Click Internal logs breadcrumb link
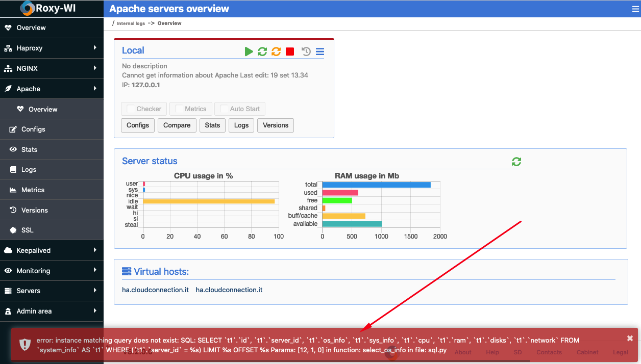641x364 pixels. (131, 23)
